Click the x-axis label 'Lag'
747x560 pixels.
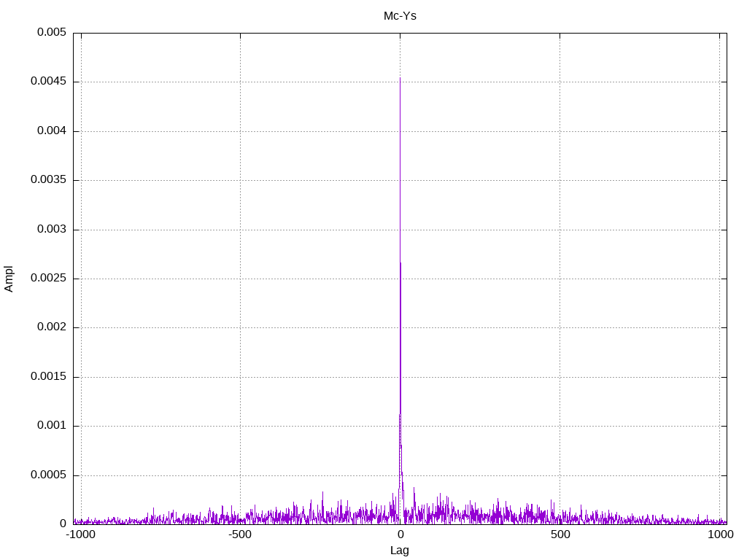399,550
